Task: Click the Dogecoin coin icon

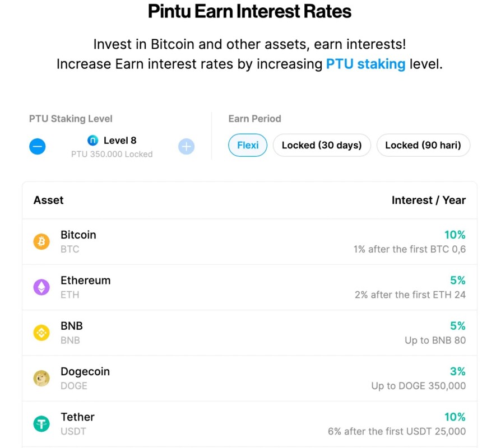Action: click(x=41, y=379)
